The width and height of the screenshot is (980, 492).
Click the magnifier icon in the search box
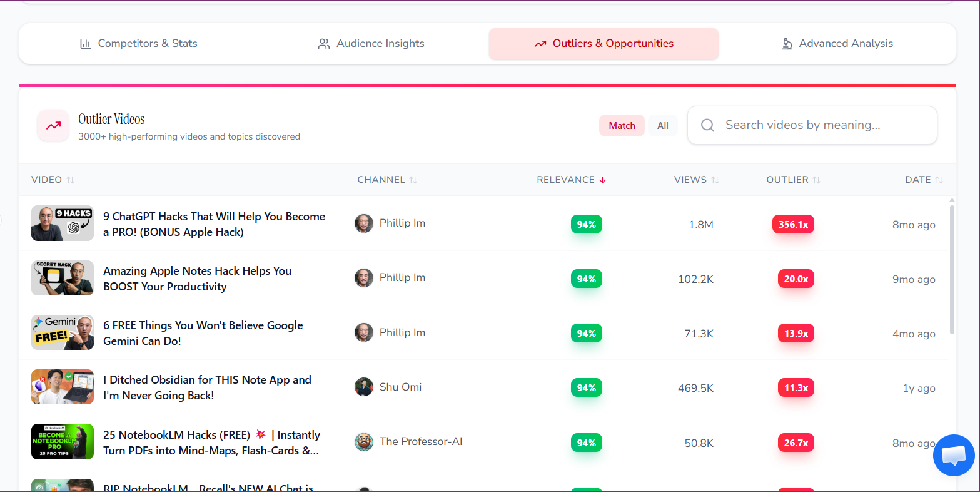click(x=707, y=125)
